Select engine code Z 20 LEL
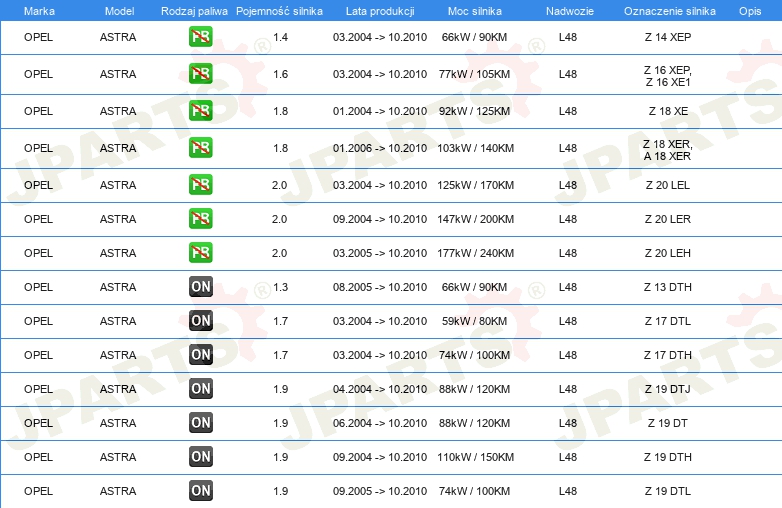Image resolution: width=782 pixels, height=508 pixels. (668, 185)
